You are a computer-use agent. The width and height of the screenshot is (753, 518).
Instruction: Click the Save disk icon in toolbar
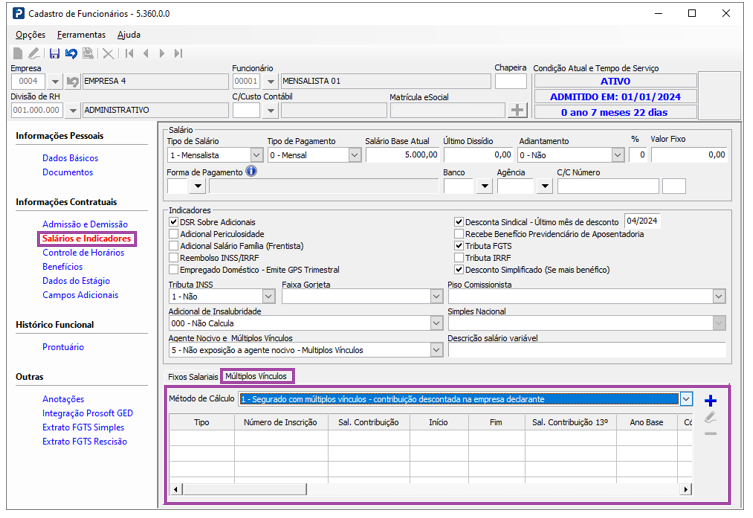(54, 53)
